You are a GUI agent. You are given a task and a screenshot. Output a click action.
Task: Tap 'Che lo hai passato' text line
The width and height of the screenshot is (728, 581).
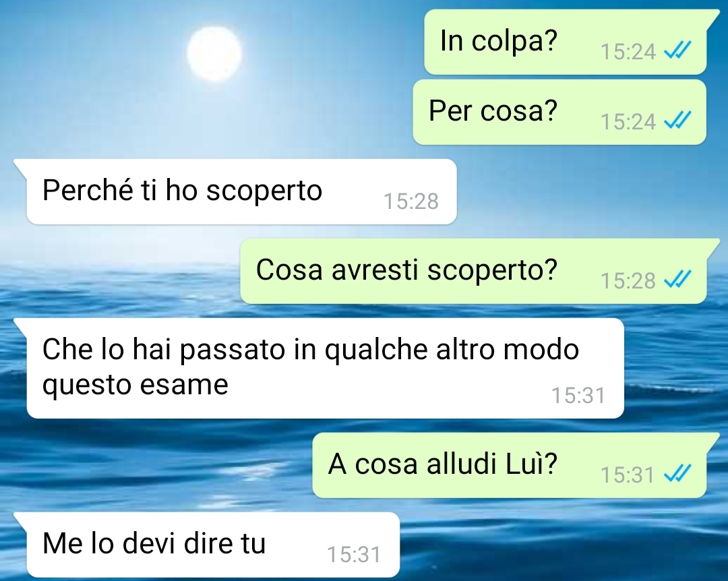[311, 349]
